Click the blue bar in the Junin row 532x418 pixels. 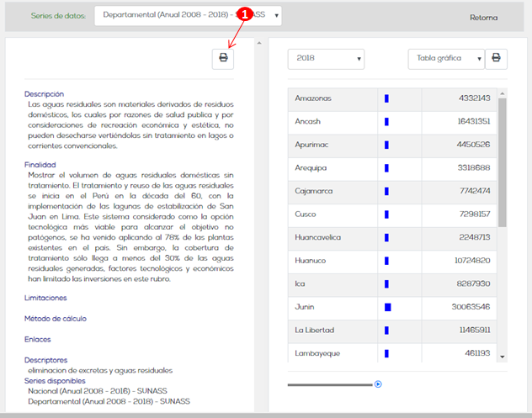[x=388, y=307]
